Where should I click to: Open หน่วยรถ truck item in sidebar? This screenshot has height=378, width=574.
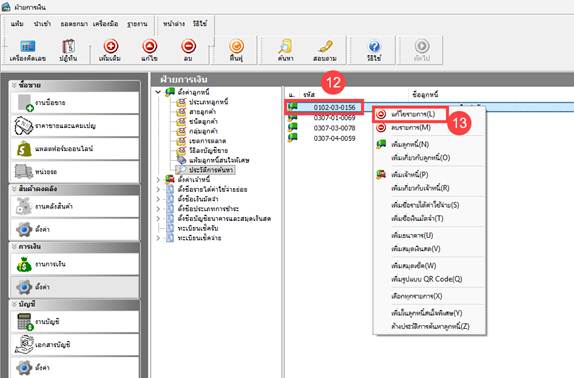tap(75, 172)
